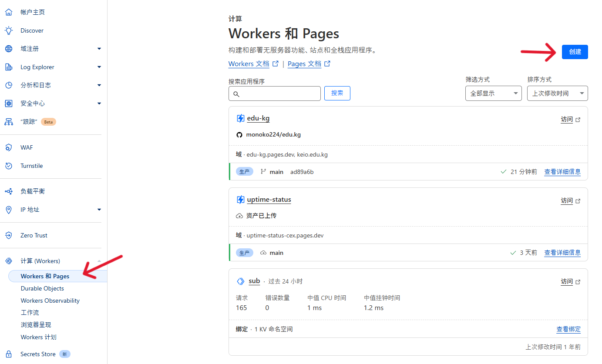Image resolution: width=602 pixels, height=364 pixels.
Task: Open Durable Objects in sidebar
Action: (42, 288)
